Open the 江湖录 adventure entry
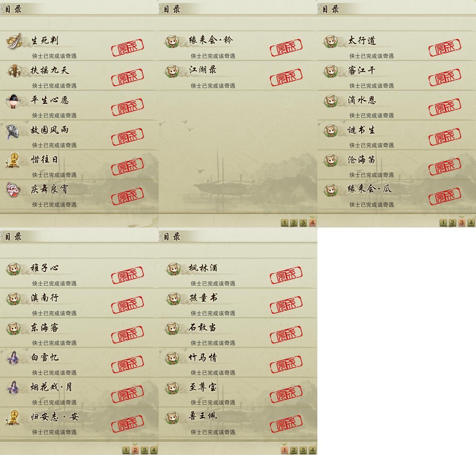476x455 pixels. point(238,75)
